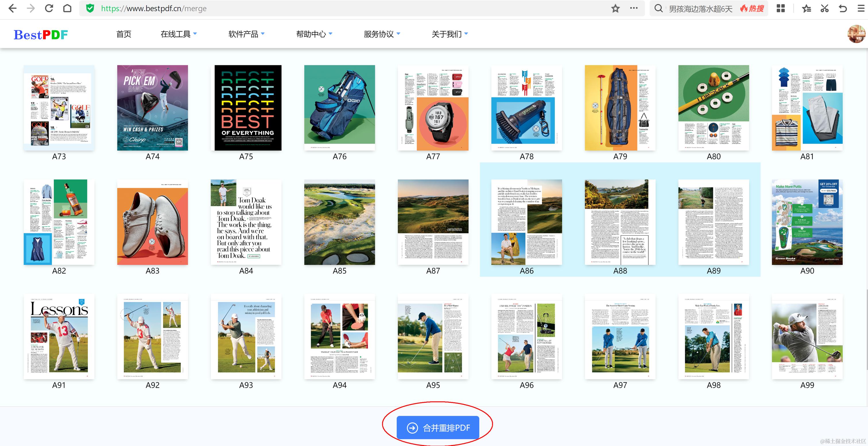Expand the 软件产品 dropdown menu

(x=246, y=34)
